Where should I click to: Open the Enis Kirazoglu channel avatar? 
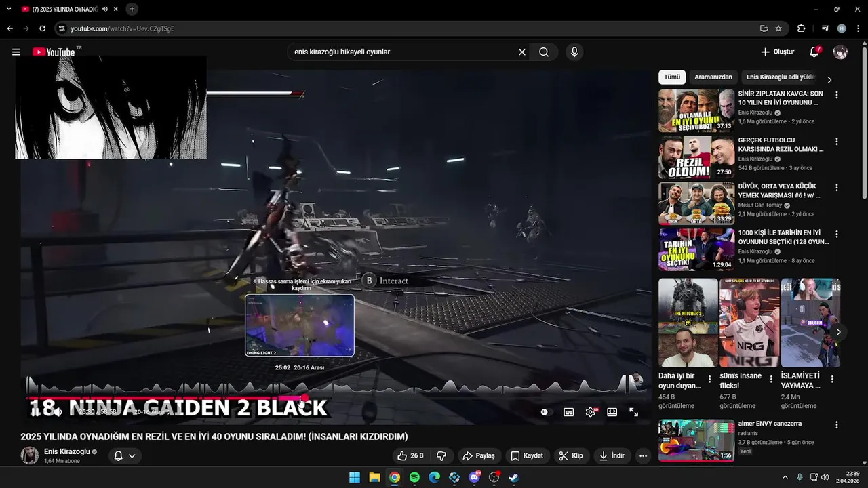click(x=29, y=455)
